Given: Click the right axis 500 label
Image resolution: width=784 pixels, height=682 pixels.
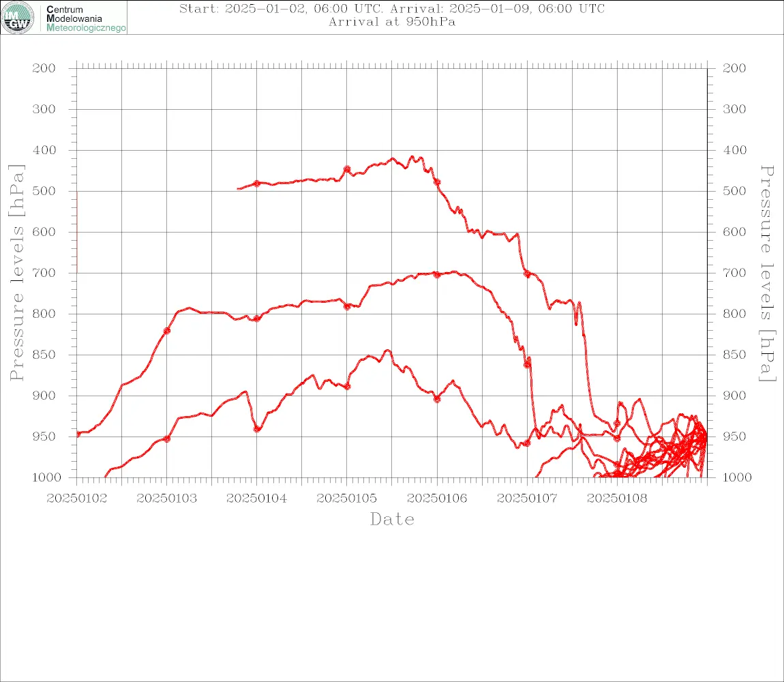Looking at the screenshot, I should click(x=734, y=191).
